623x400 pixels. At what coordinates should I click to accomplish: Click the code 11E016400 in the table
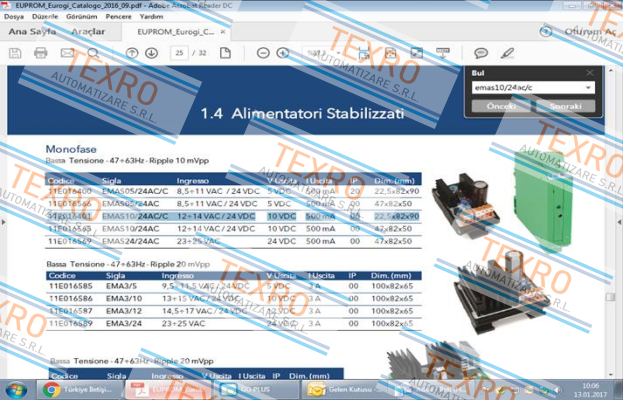[70, 191]
